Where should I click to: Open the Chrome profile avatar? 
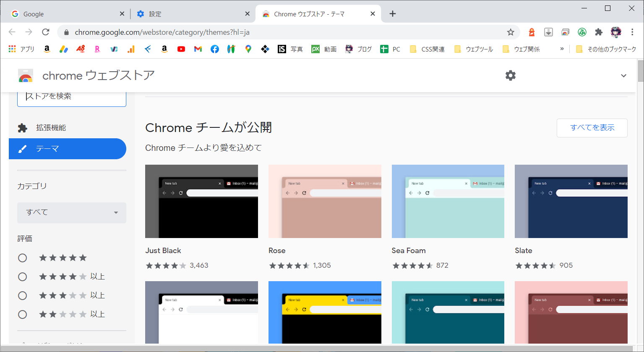(x=616, y=32)
